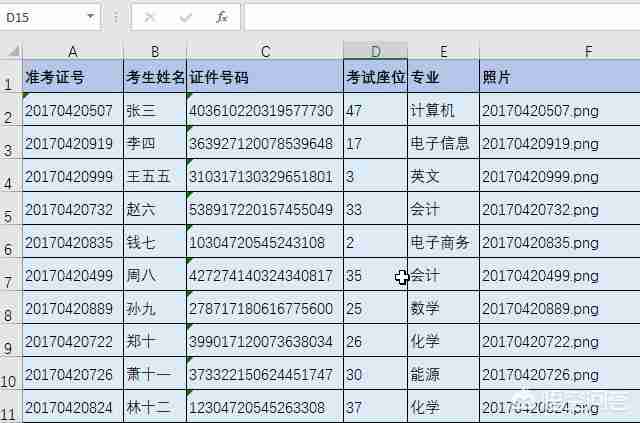The image size is (640, 423).
Task: Select ID number cell 363927120078539648
Action: coord(265,144)
